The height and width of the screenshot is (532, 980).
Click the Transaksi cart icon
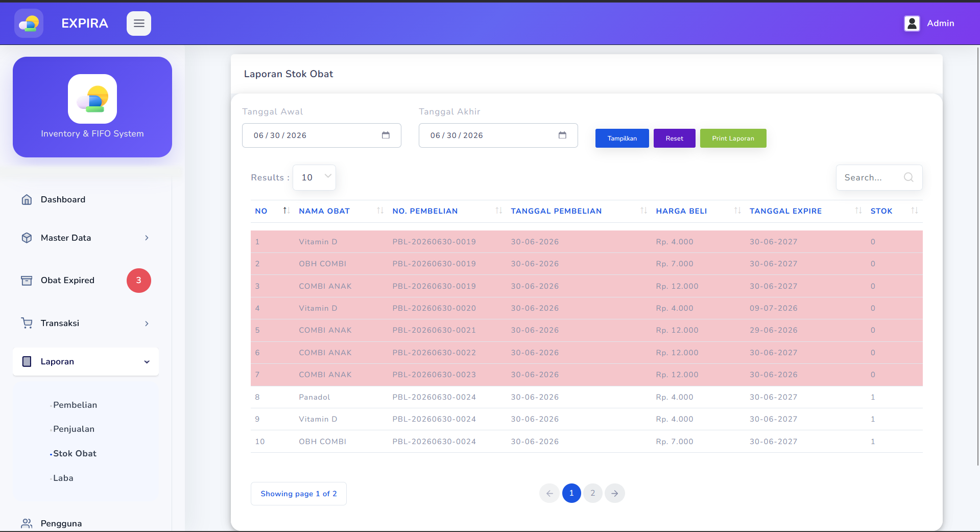(x=27, y=323)
